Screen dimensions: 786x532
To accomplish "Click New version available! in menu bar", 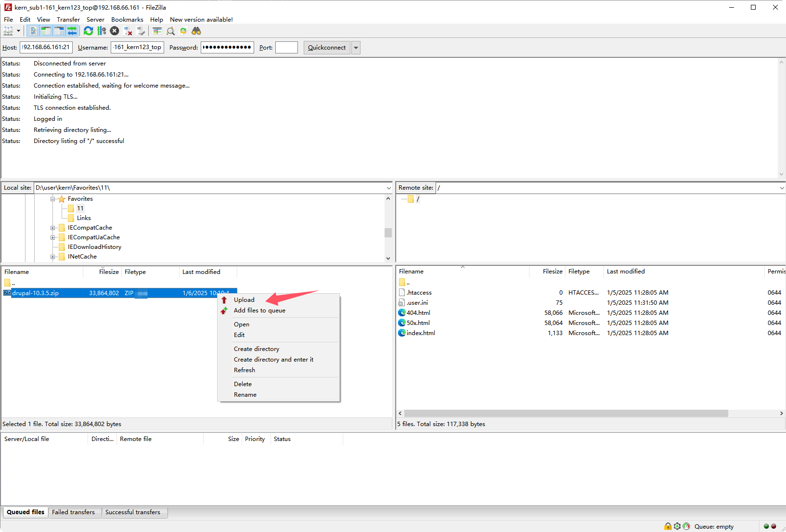I will coord(201,20).
